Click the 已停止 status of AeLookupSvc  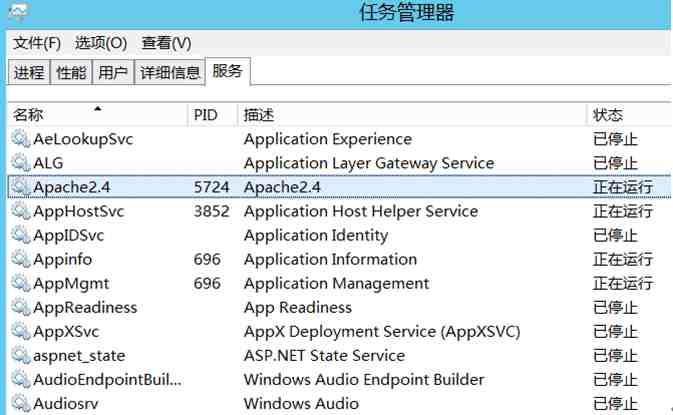tap(615, 139)
